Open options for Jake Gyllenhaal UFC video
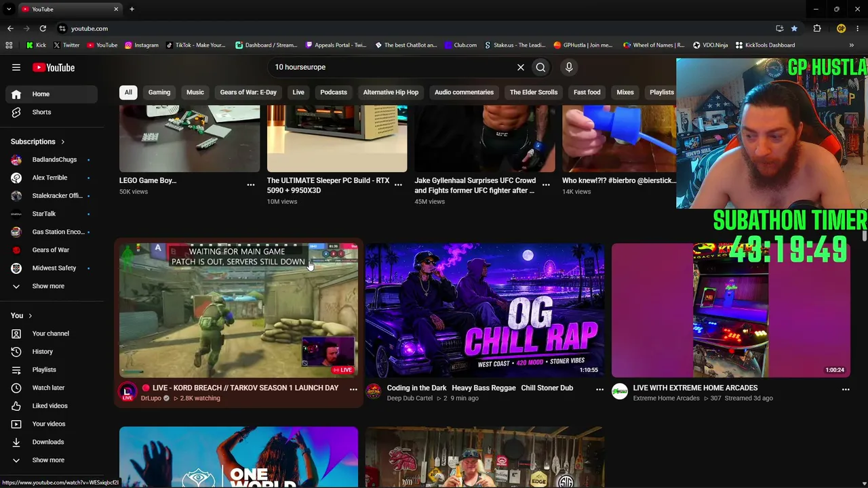 [546, 184]
